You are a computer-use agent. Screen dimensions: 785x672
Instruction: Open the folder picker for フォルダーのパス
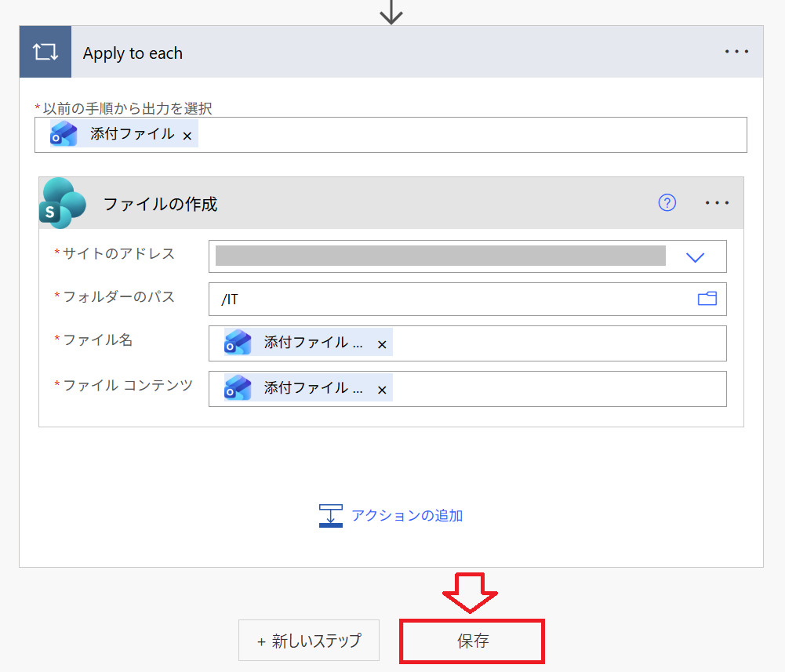point(707,299)
